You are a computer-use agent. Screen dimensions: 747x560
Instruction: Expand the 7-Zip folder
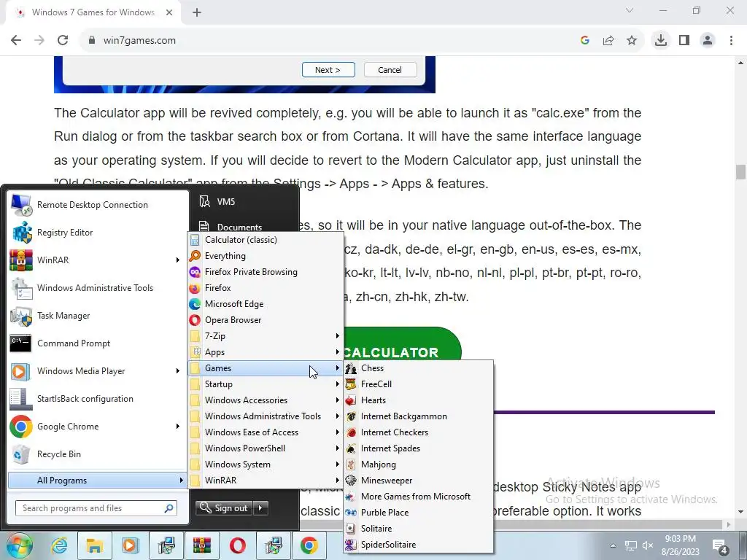click(x=266, y=335)
